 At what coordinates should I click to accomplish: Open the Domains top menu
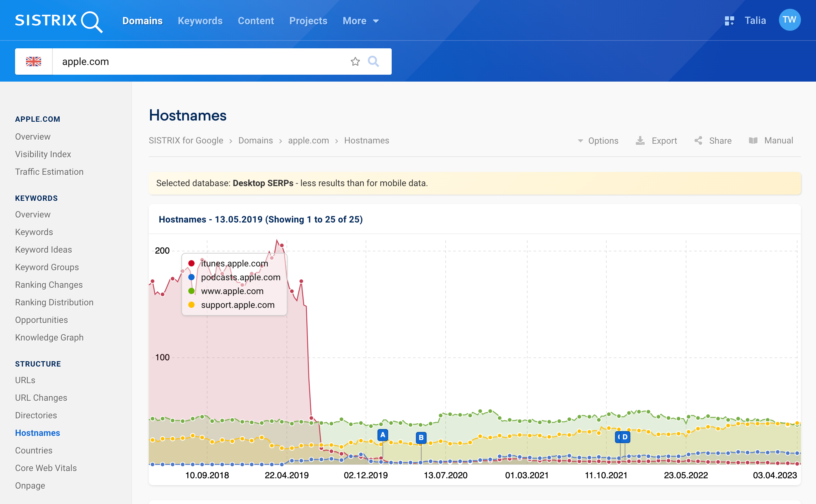tap(142, 21)
